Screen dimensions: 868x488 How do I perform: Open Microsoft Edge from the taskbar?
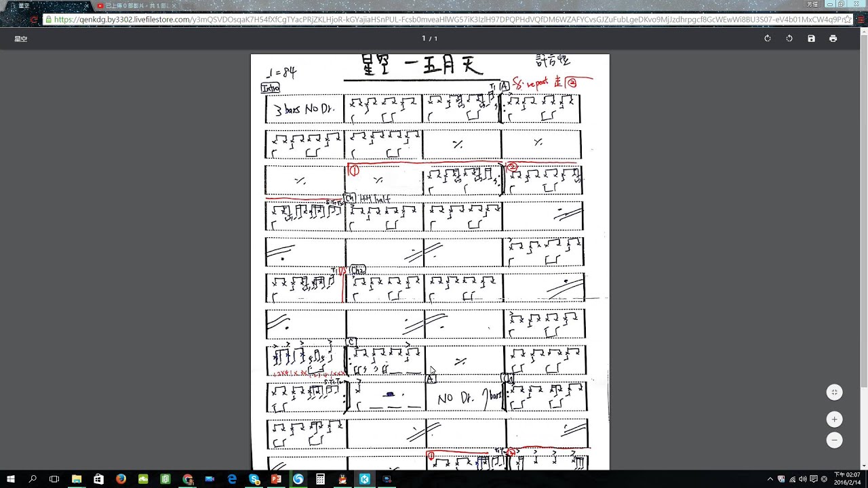(x=232, y=479)
